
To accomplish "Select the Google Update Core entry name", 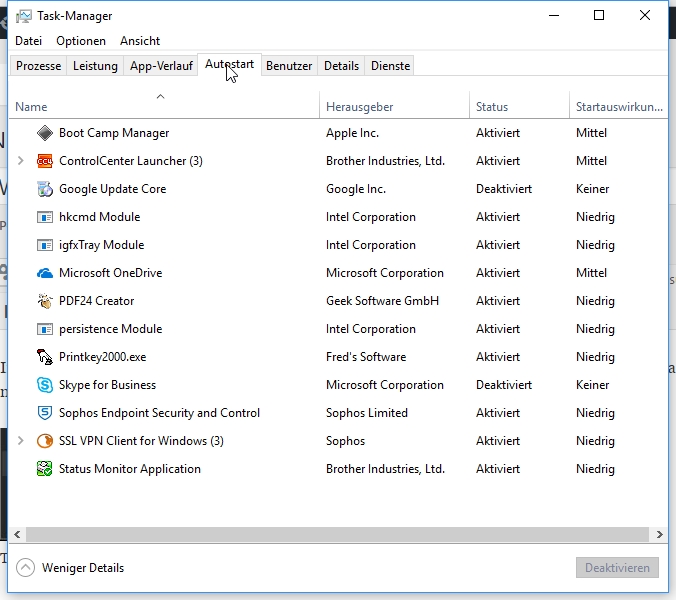I will 113,189.
